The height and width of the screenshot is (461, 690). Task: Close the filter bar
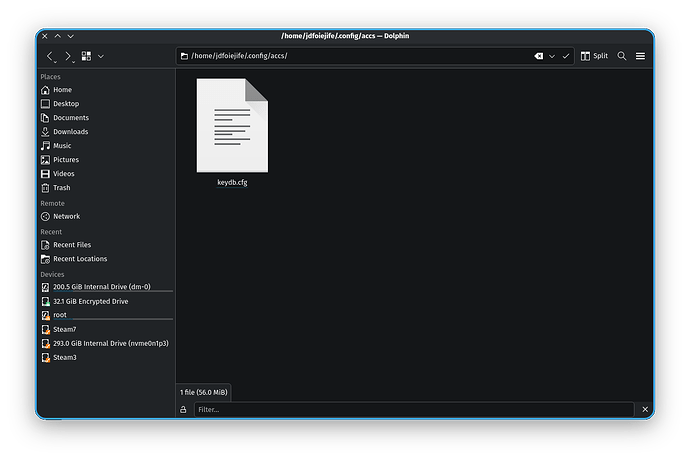[x=645, y=410]
